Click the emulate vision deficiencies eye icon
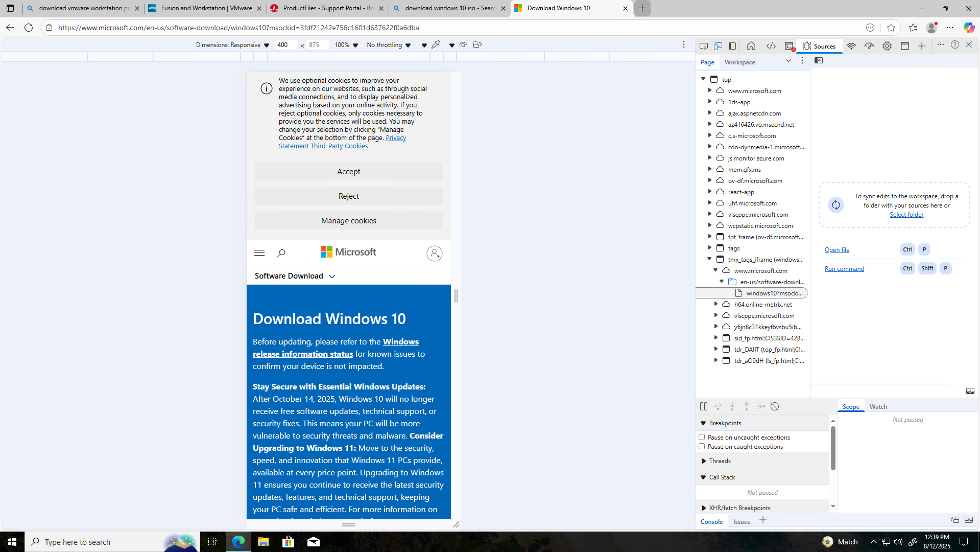This screenshot has height=552, width=980. click(463, 45)
